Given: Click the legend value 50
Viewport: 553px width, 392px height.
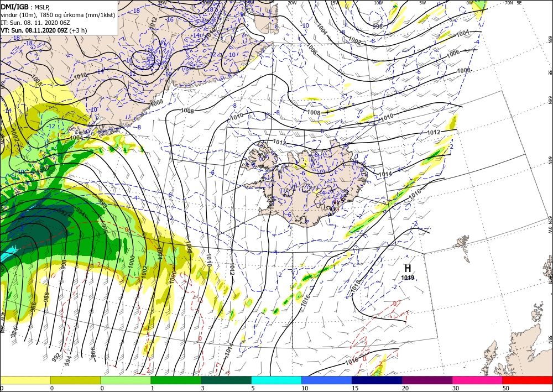Looking at the screenshot, I should coord(506,388).
